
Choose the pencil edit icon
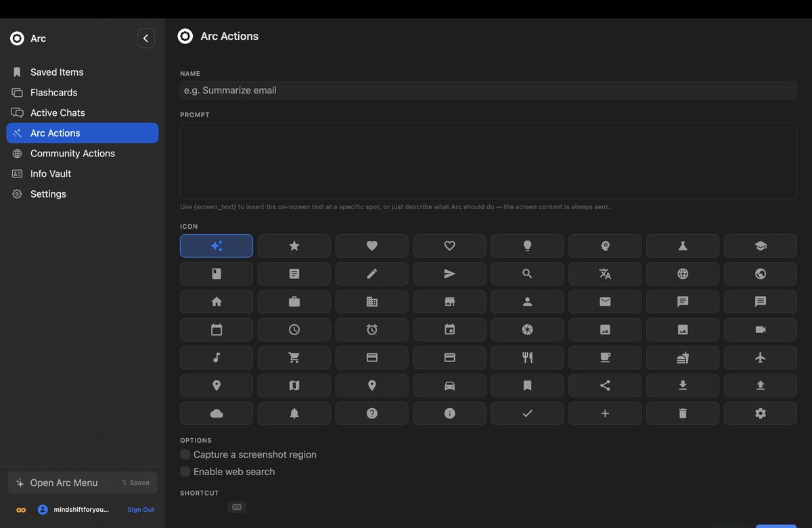tap(372, 273)
